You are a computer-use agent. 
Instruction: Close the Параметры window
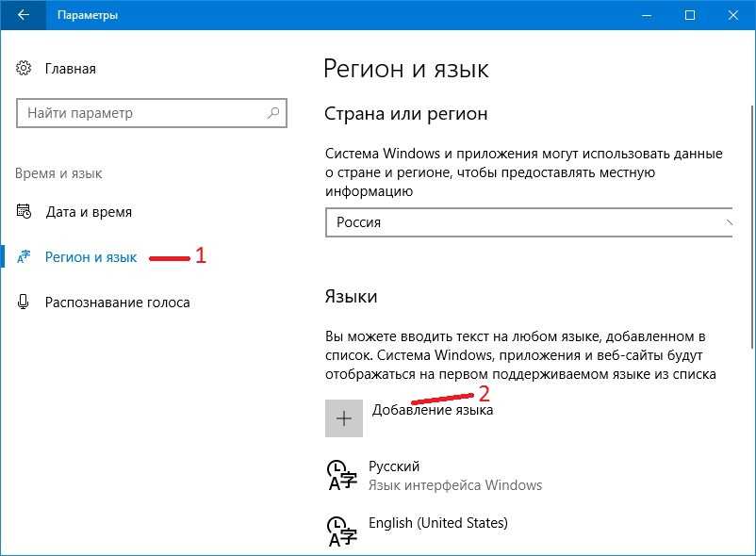733,15
